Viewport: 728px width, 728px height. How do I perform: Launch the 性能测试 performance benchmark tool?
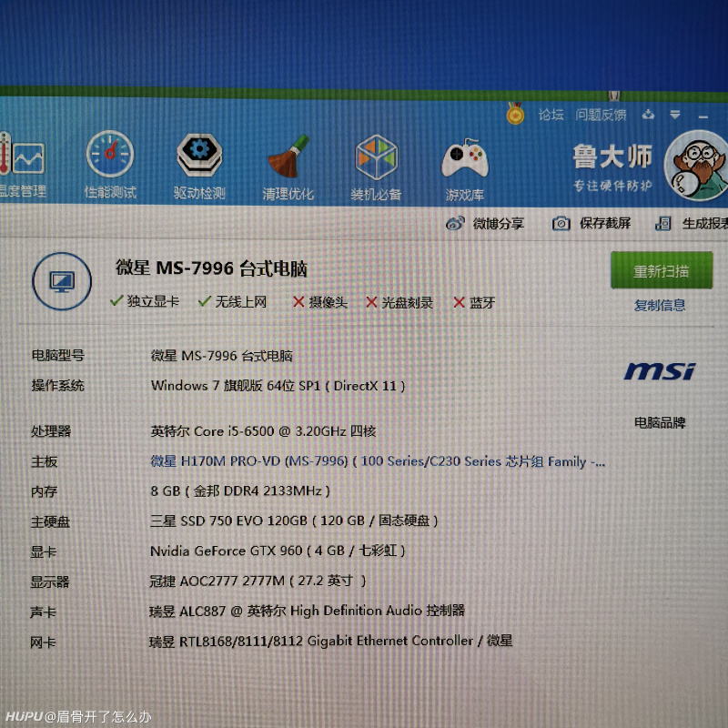[x=109, y=164]
